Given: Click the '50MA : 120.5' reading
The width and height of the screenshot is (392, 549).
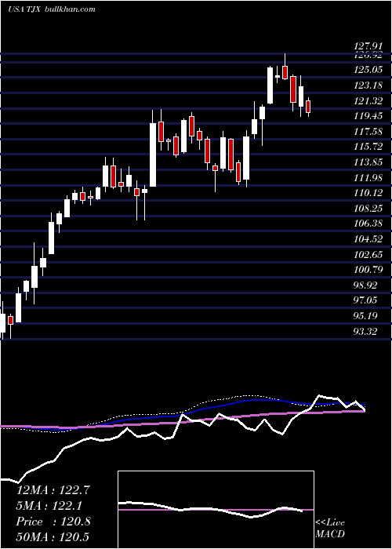Looking at the screenshot, I should pyautogui.click(x=53, y=537).
